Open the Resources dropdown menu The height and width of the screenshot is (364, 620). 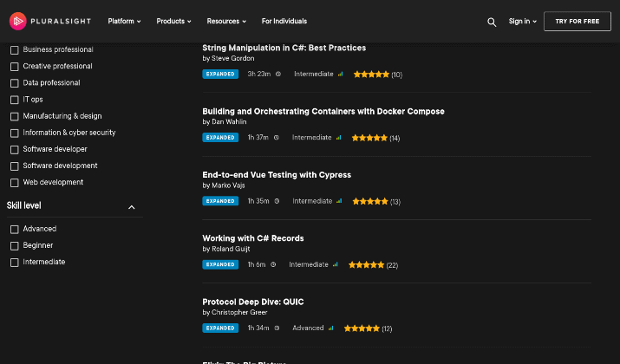coord(226,22)
